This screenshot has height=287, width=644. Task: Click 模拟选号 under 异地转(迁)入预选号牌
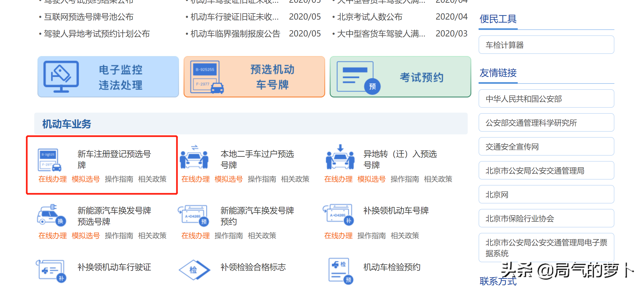(x=372, y=179)
